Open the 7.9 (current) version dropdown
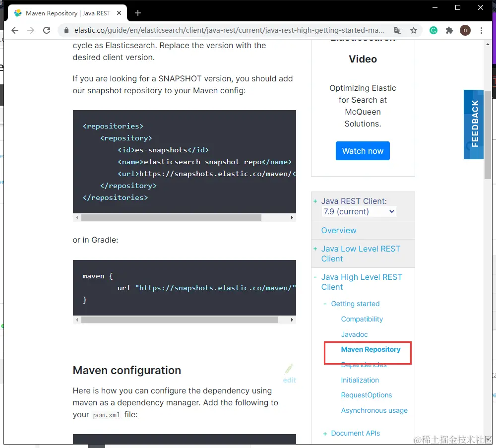Screen dimensions: 496x448 pyautogui.click(x=359, y=211)
